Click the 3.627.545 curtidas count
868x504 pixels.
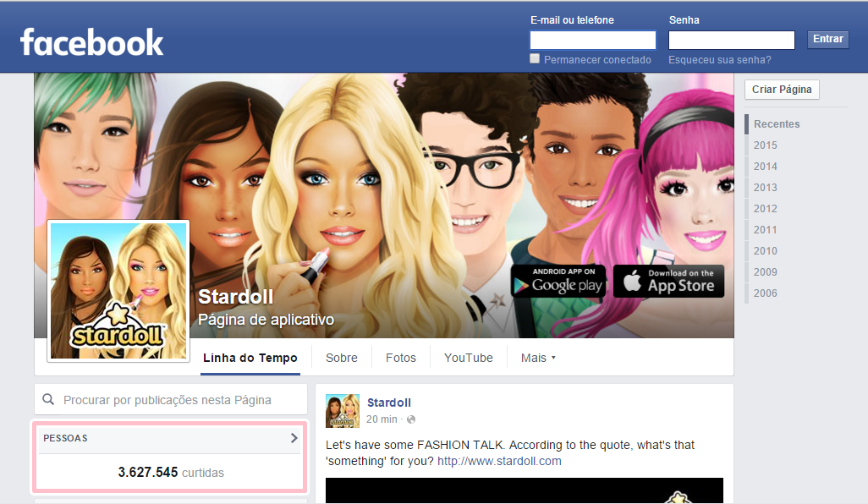171,473
